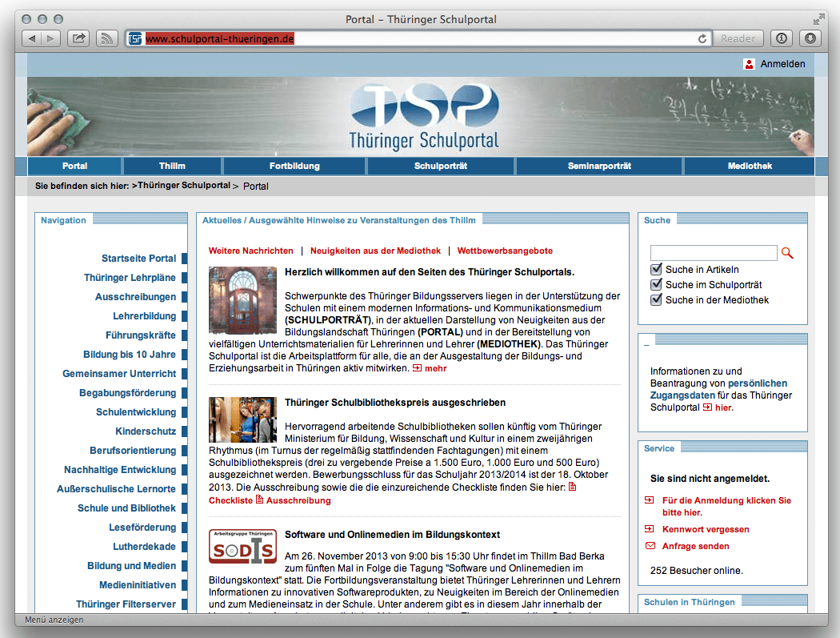
Task: Open the SODIS article thumbnail
Action: point(242,546)
